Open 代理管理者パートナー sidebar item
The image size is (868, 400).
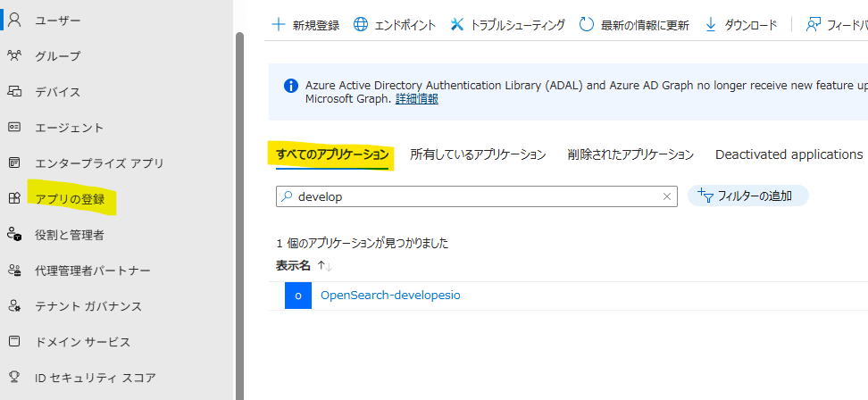pos(93,271)
